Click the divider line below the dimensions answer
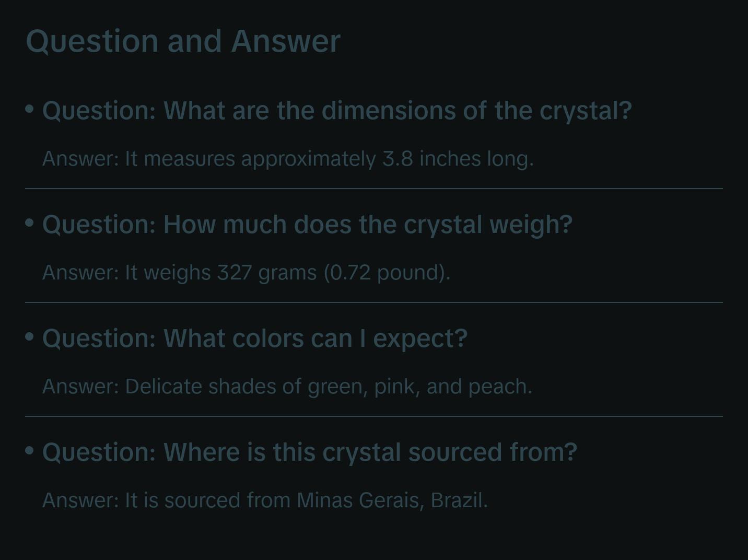Image resolution: width=748 pixels, height=560 pixels. (x=374, y=189)
